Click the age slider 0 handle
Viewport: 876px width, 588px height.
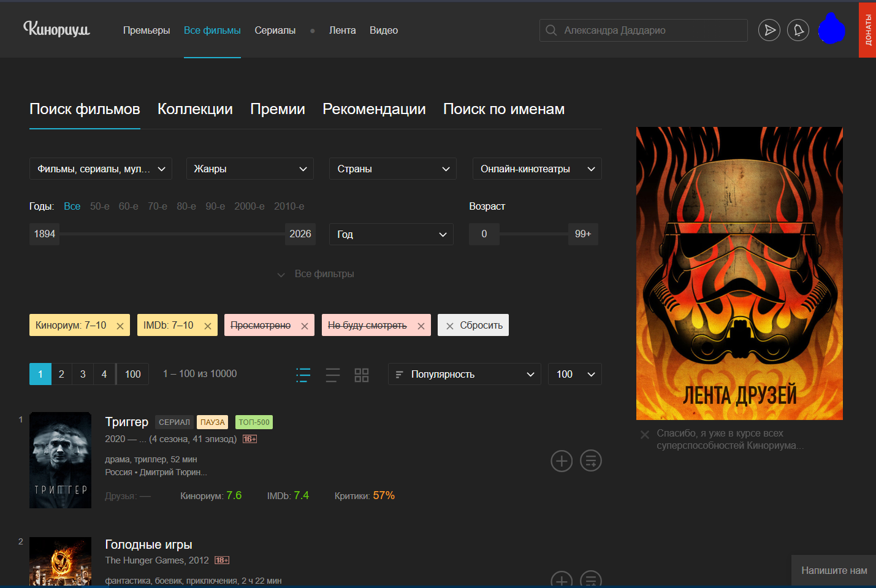coord(484,234)
